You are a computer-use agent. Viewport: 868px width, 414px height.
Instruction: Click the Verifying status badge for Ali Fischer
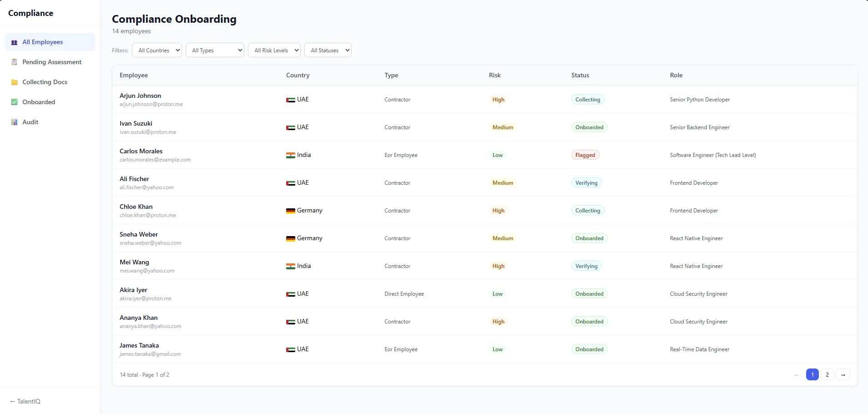click(586, 183)
